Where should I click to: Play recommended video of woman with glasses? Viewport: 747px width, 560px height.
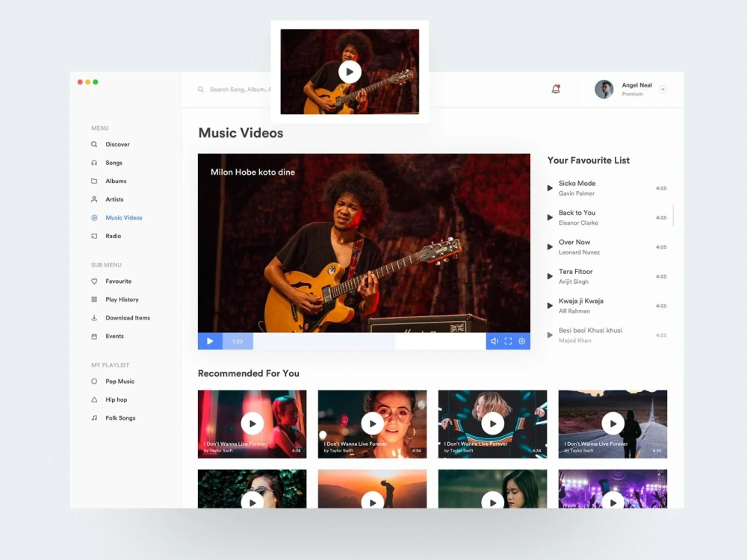[373, 424]
